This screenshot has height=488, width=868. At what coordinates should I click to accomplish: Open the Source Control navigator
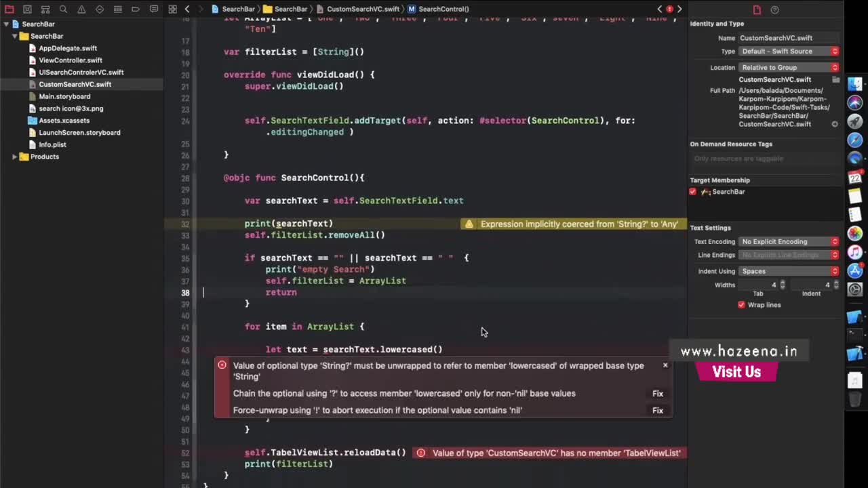point(27,9)
